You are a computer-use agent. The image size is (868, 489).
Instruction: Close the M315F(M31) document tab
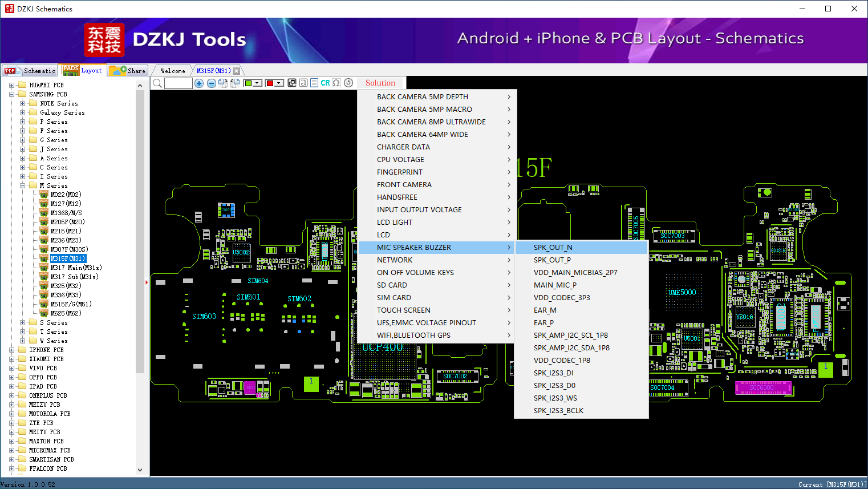tap(236, 71)
